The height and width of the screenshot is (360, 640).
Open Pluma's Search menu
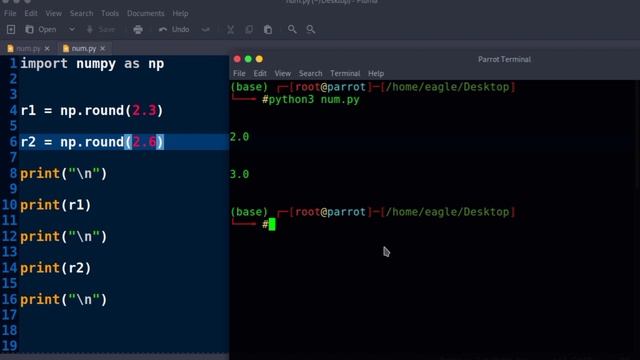(x=81, y=13)
